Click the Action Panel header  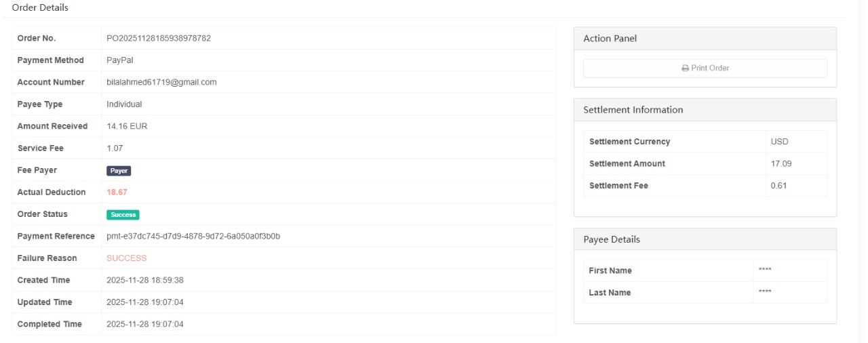click(x=610, y=39)
